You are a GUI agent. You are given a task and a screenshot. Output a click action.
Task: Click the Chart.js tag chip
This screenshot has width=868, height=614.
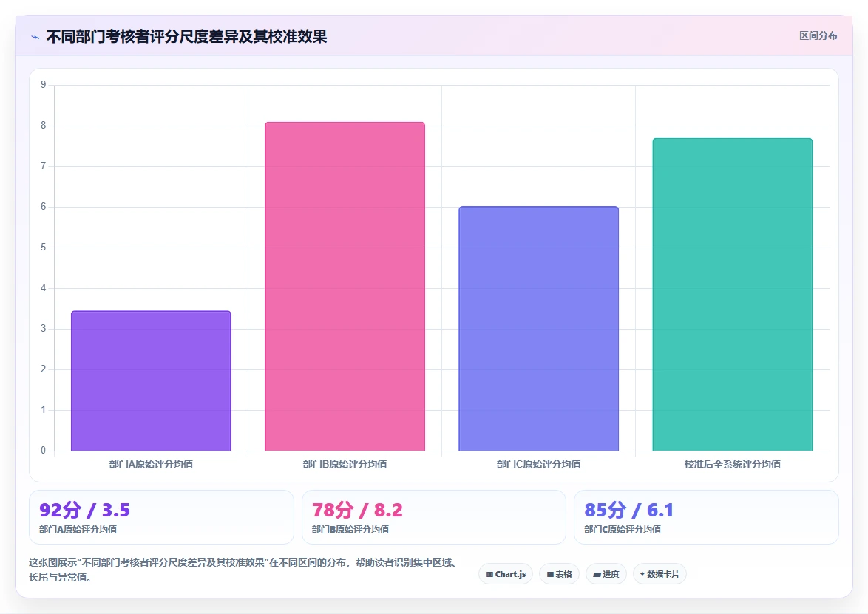point(506,574)
